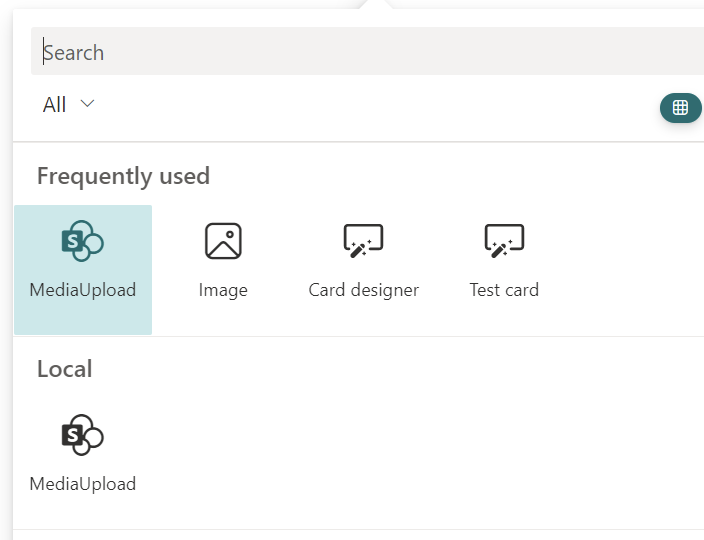704x540 pixels.
Task: Click the All filter text
Action: [x=55, y=104]
